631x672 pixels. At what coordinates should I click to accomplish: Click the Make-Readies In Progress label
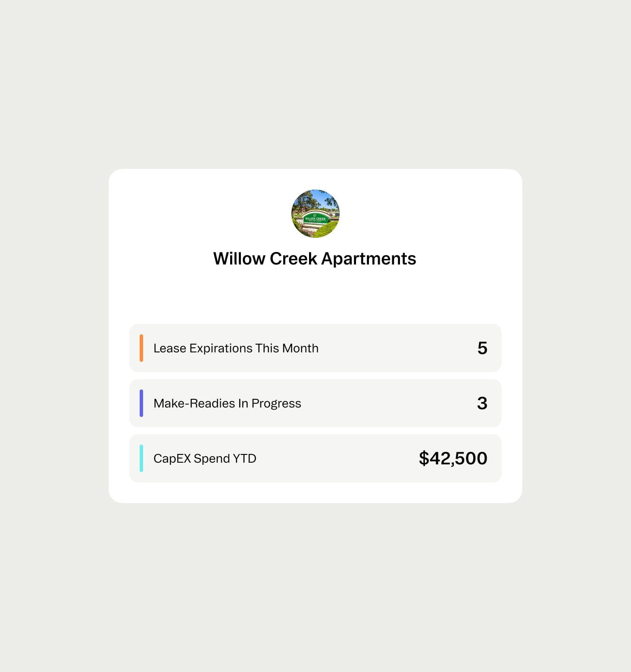(227, 403)
